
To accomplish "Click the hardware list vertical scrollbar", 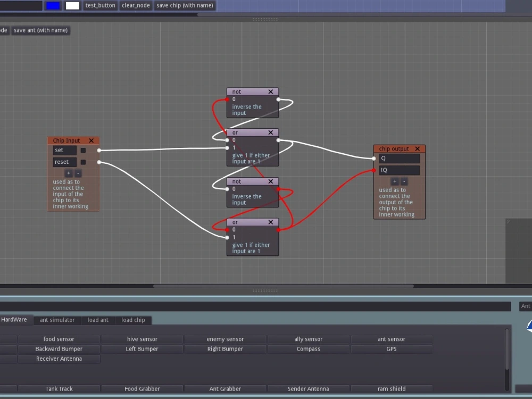I will pos(507,349).
